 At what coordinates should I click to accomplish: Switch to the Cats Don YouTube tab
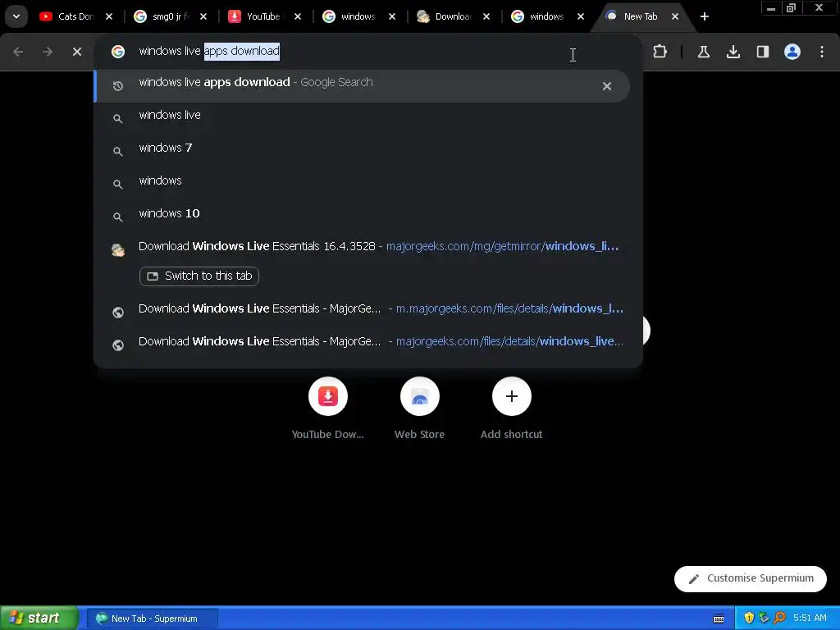coord(75,16)
